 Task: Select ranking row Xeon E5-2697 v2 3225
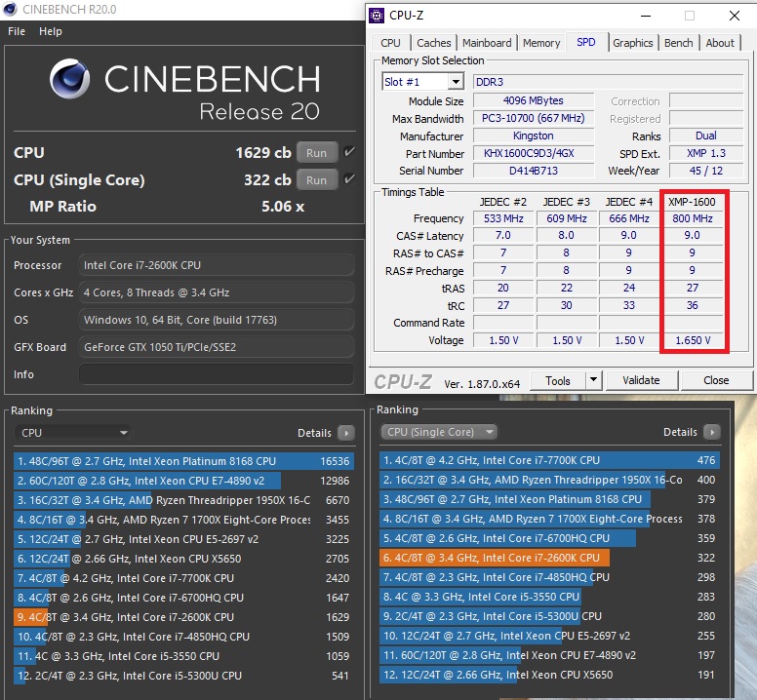click(x=184, y=539)
